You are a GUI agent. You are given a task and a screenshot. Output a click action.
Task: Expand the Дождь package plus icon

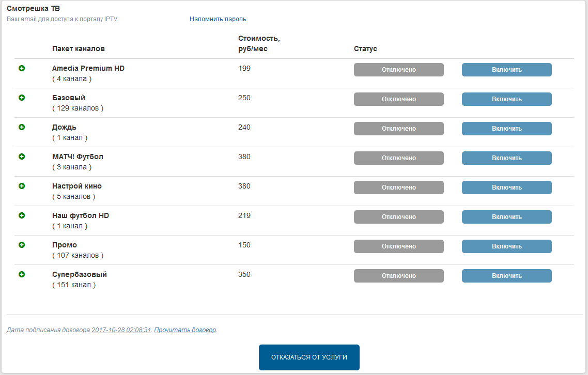pyautogui.click(x=22, y=127)
